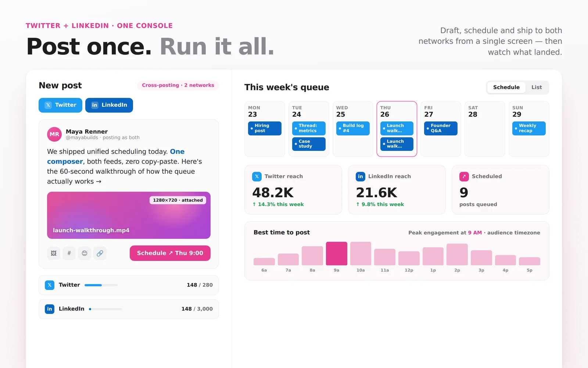Open the Case study post on Tuesday
This screenshot has width=588, height=368.
point(309,144)
